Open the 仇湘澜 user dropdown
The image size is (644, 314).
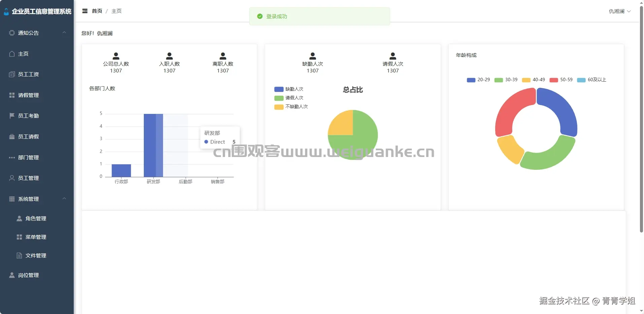point(619,11)
